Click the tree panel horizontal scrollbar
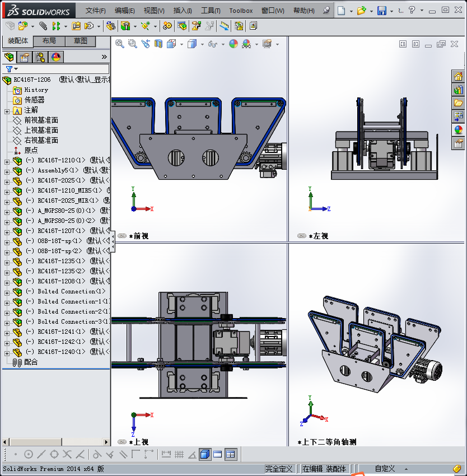467x476 pixels. click(x=55, y=442)
